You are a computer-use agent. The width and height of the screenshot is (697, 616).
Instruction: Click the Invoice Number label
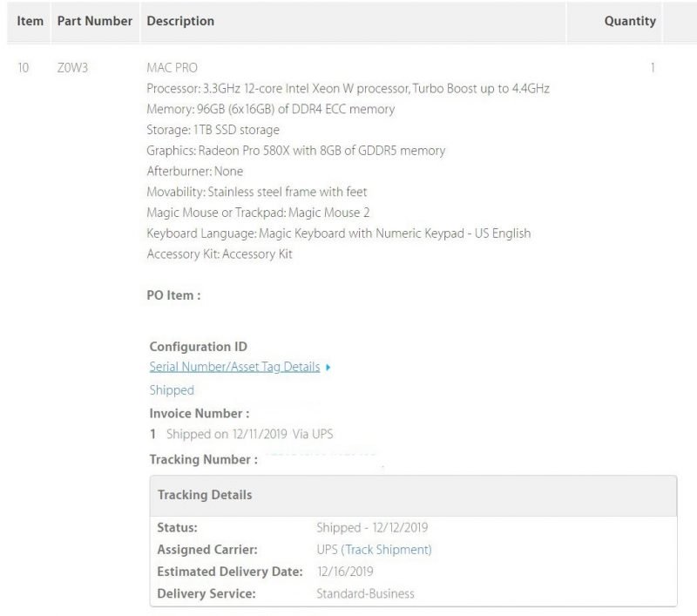[x=200, y=414]
